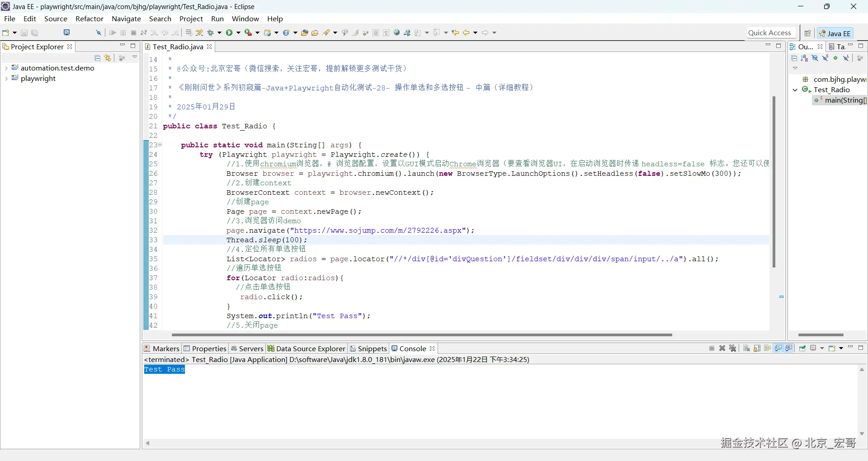Open the Debug button dropdown arrow
The height and width of the screenshot is (461, 868).
coord(219,33)
